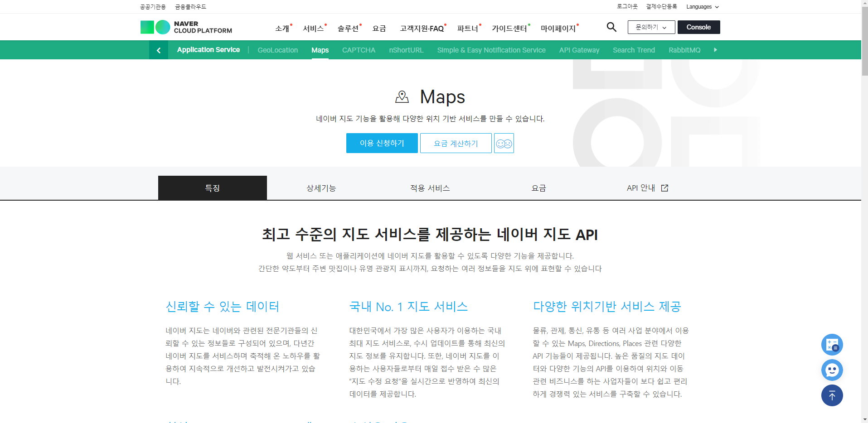The height and width of the screenshot is (423, 868).
Task: Open Simple & Easy Notification Service link
Action: pyautogui.click(x=491, y=50)
